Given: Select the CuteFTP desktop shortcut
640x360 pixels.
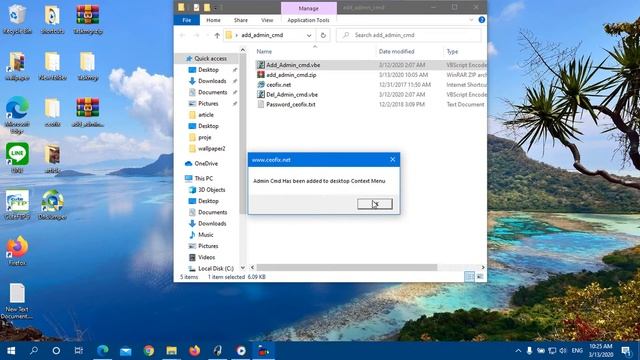Looking at the screenshot, I should pos(17,204).
